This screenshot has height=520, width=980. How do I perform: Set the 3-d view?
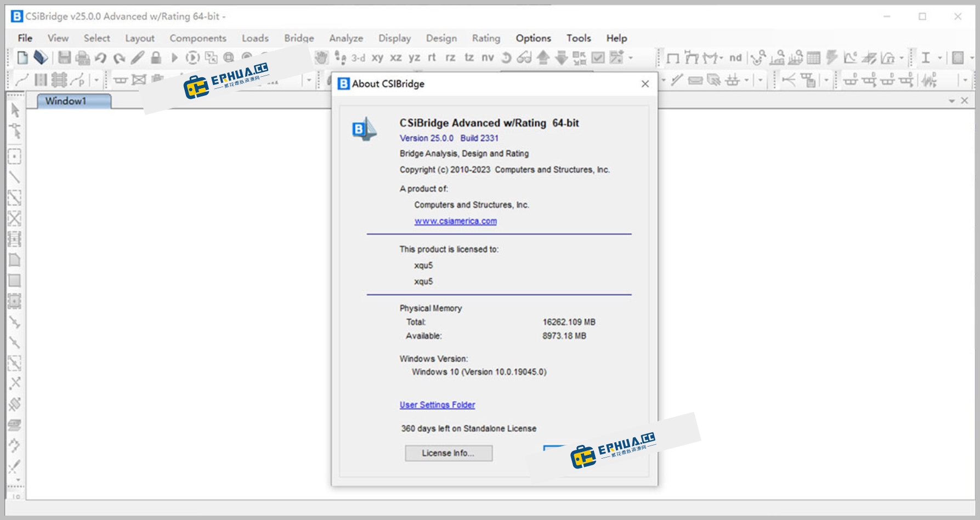pyautogui.click(x=358, y=58)
